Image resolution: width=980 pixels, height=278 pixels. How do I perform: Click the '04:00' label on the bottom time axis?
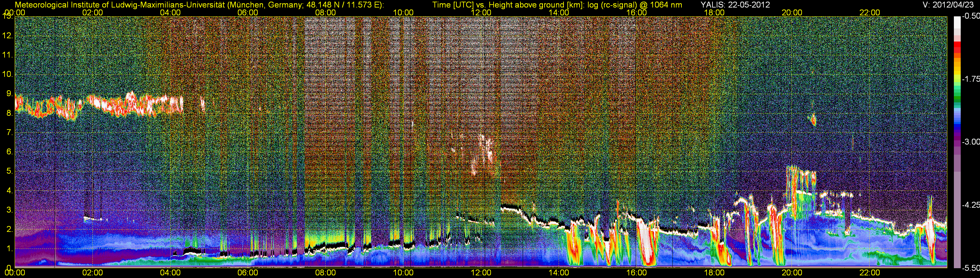click(x=170, y=273)
